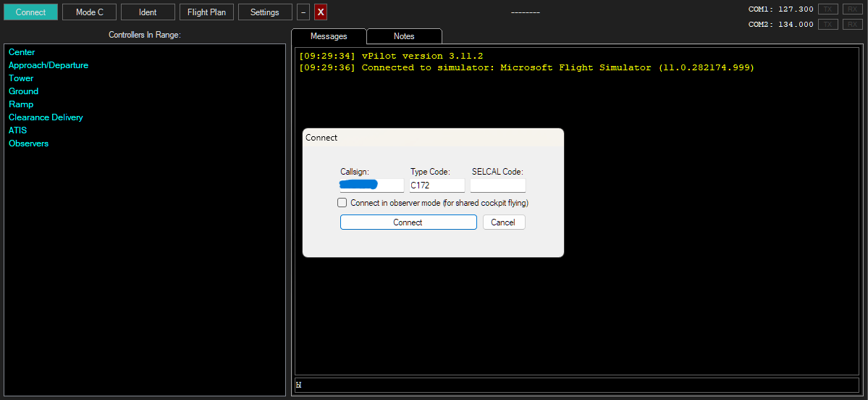868x400 pixels.
Task: Enable Connect in observer mode checkbox
Action: pos(342,203)
